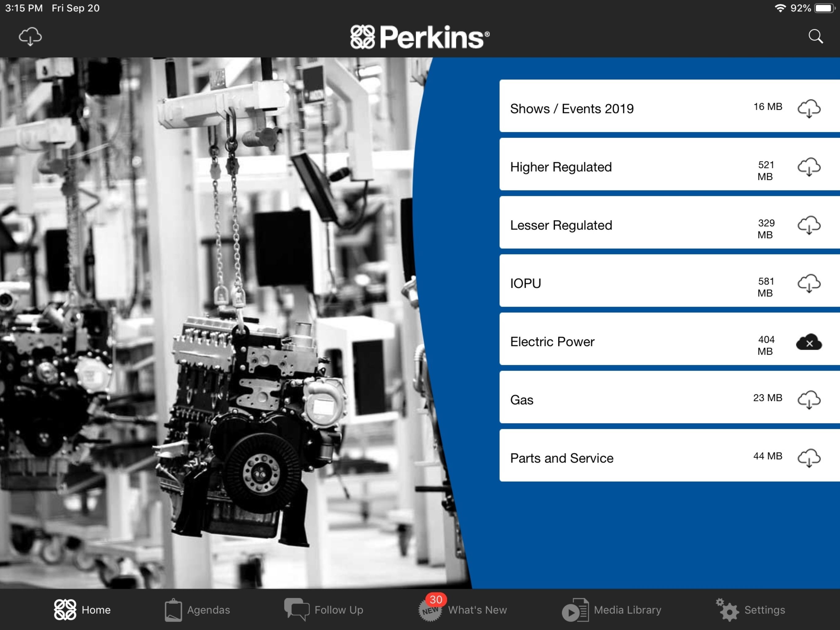This screenshot has width=840, height=630.
Task: Download Shows / Events 2019 cloud icon
Action: click(x=809, y=109)
